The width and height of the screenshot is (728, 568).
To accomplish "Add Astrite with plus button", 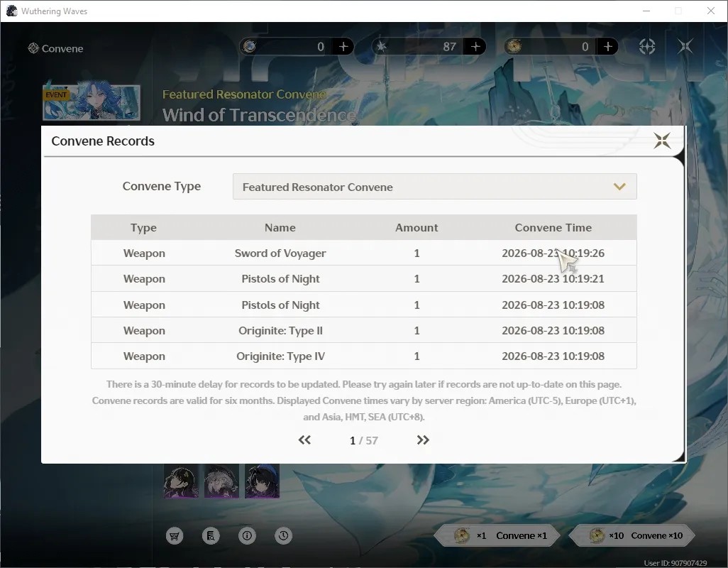I will (343, 46).
